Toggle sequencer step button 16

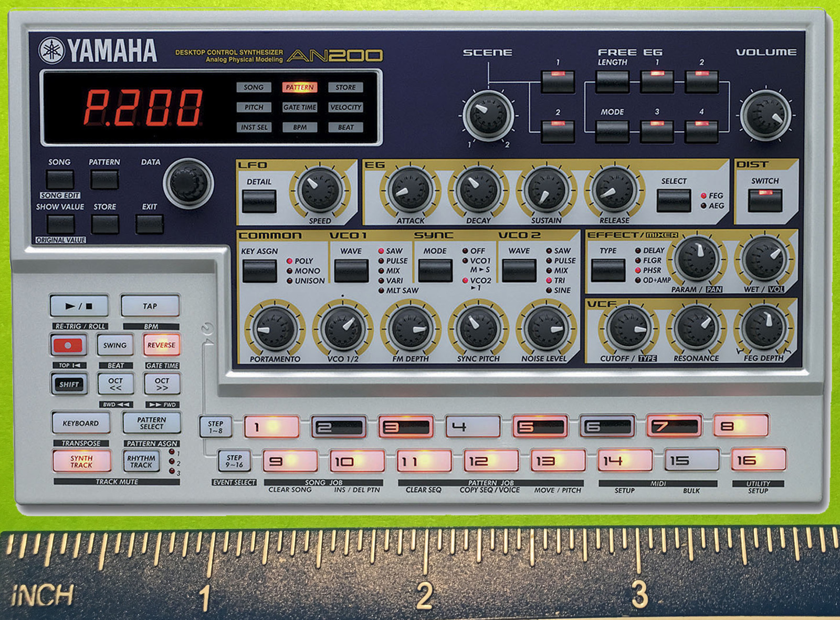759,460
